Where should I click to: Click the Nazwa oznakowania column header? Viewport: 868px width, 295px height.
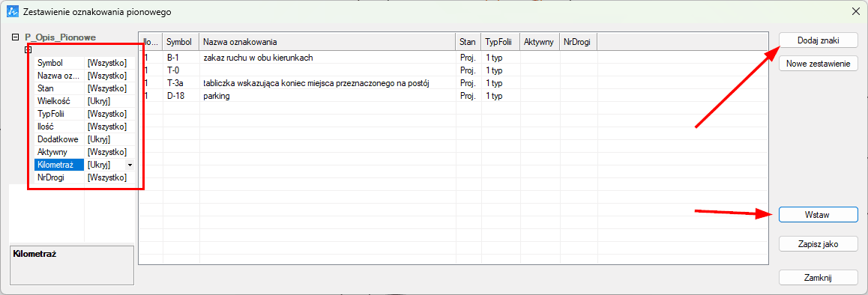click(x=328, y=42)
